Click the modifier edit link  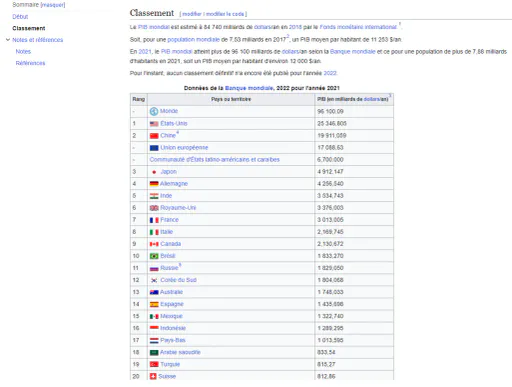[x=192, y=14]
